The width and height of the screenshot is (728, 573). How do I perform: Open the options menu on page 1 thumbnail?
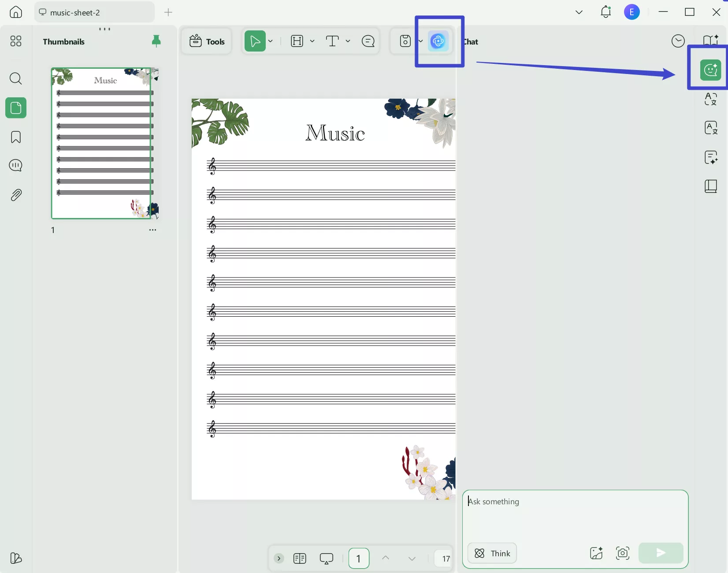[x=152, y=229]
